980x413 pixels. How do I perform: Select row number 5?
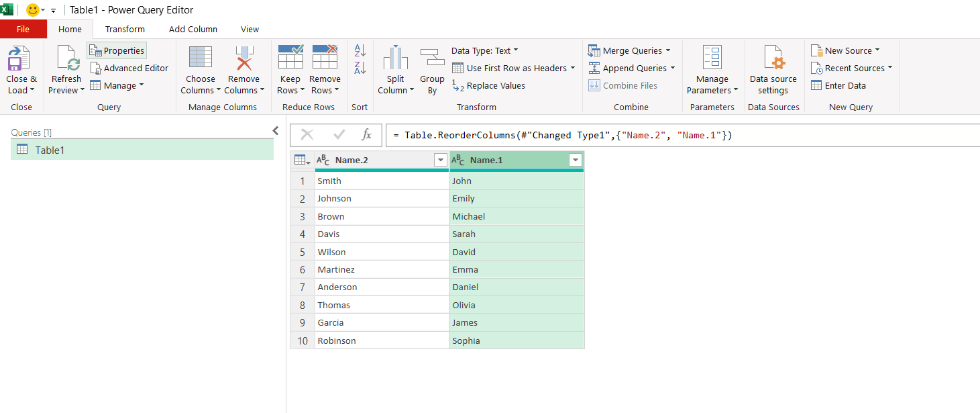pos(303,252)
